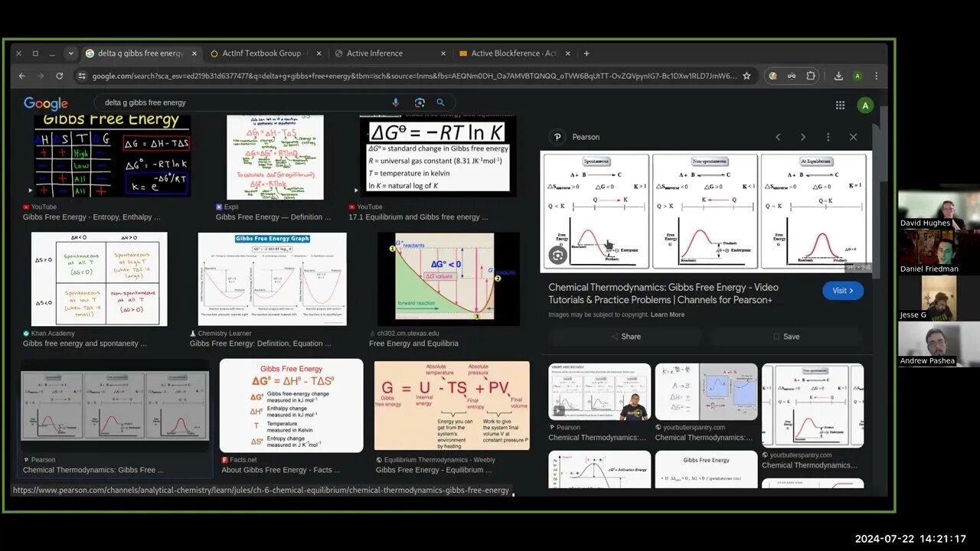Select Daniel Friedman video tile
Viewport: 980px width, 551px height.
click(939, 253)
